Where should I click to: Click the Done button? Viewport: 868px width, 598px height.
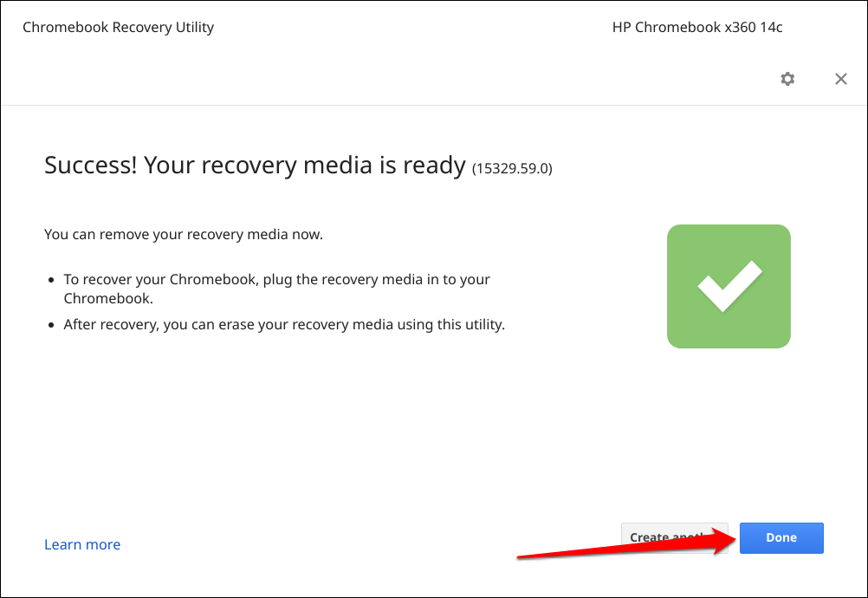tap(781, 537)
